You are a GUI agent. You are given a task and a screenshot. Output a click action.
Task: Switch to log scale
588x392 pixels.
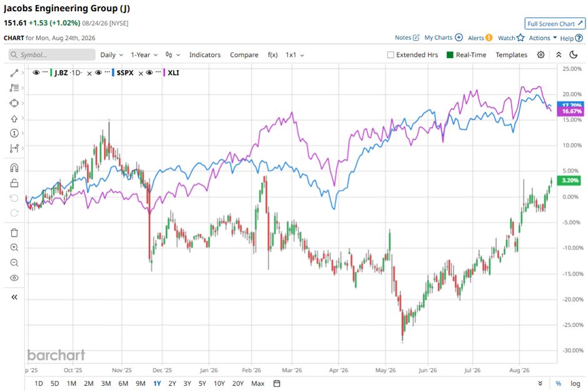tap(575, 383)
